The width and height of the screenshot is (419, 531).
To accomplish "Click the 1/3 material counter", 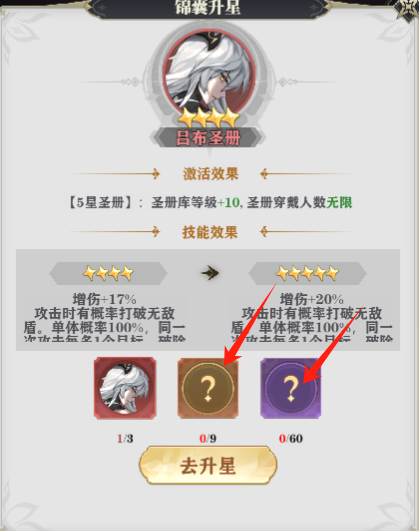I will tap(125, 439).
